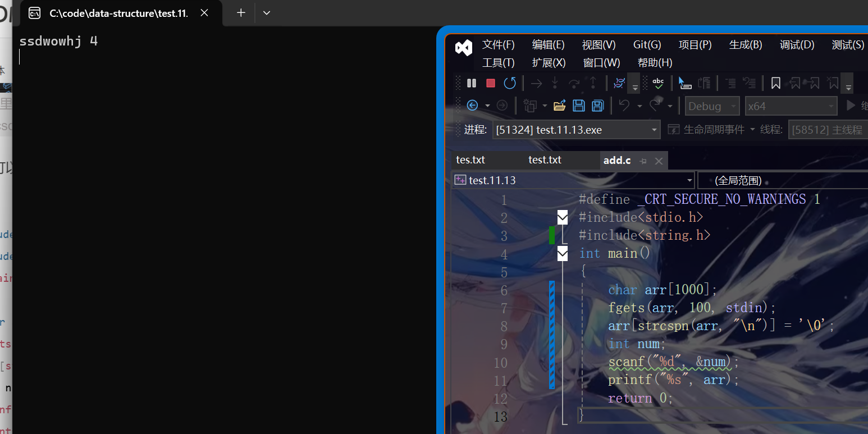868x434 pixels.
Task: Click Step Out icon
Action: click(593, 83)
